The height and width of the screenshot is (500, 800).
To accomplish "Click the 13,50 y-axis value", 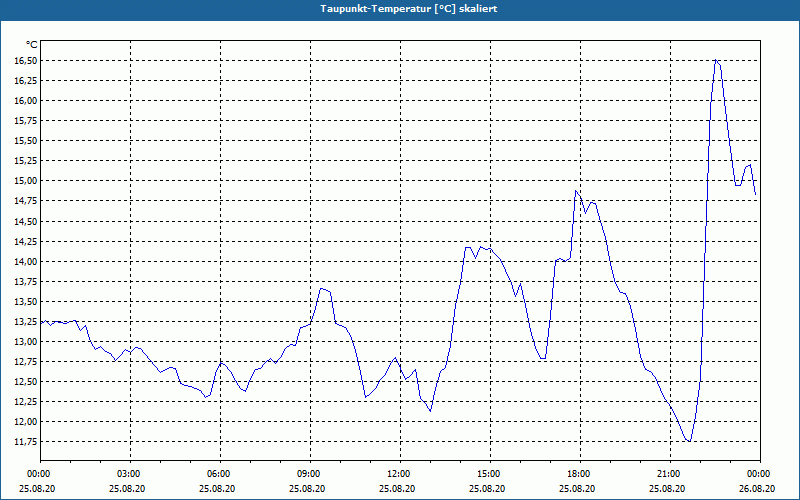I will 25,302.
